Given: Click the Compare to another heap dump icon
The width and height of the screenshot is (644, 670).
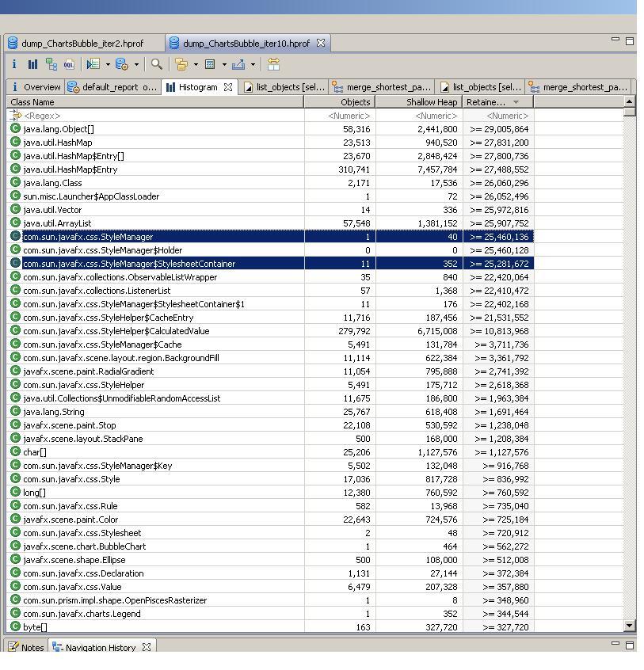Looking at the screenshot, I should [274, 64].
